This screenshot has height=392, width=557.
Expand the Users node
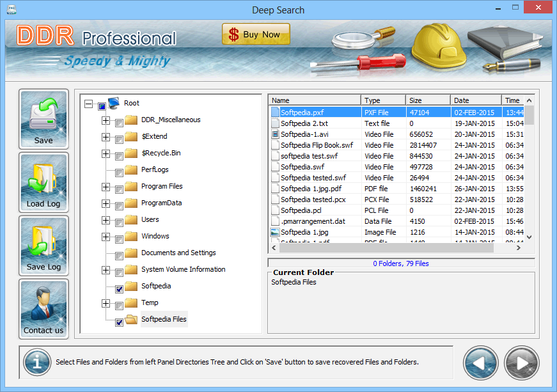point(106,220)
